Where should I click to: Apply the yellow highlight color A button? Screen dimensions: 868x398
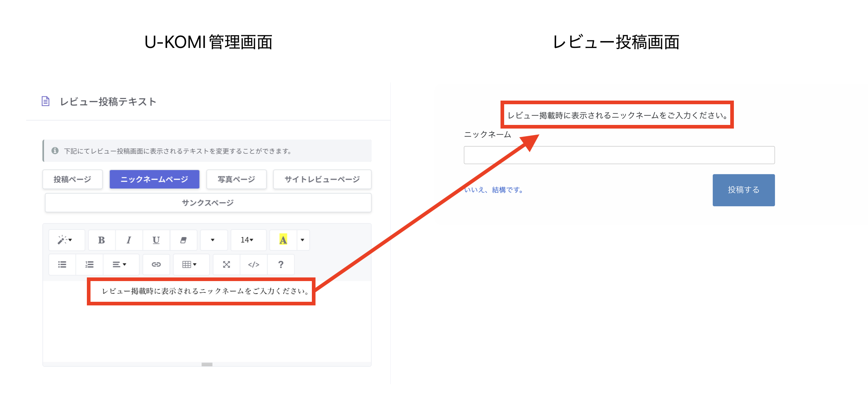283,240
